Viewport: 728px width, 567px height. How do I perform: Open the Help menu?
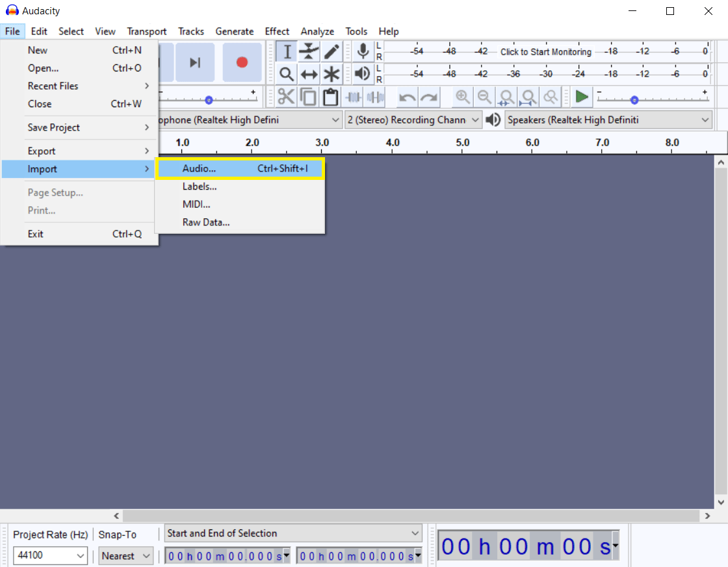pyautogui.click(x=389, y=31)
